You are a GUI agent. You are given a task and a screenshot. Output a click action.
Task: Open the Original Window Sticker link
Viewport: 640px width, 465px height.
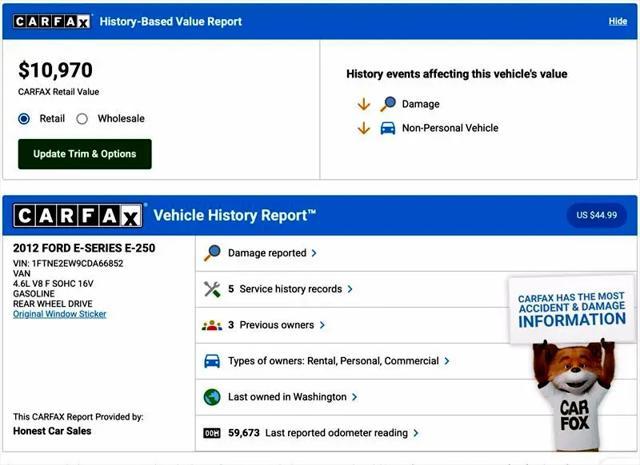click(60, 314)
